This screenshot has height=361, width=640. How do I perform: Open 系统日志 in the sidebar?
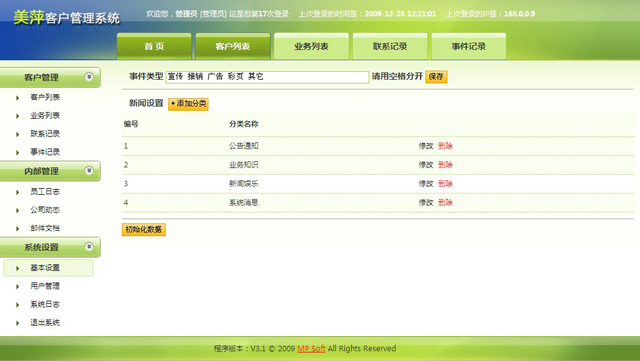(x=45, y=304)
